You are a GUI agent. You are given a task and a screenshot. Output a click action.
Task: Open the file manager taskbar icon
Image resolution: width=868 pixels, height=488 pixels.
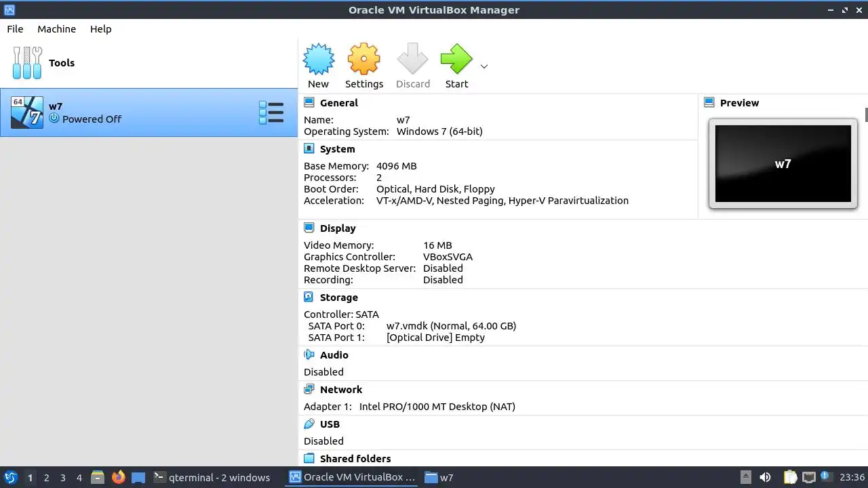coord(98,477)
